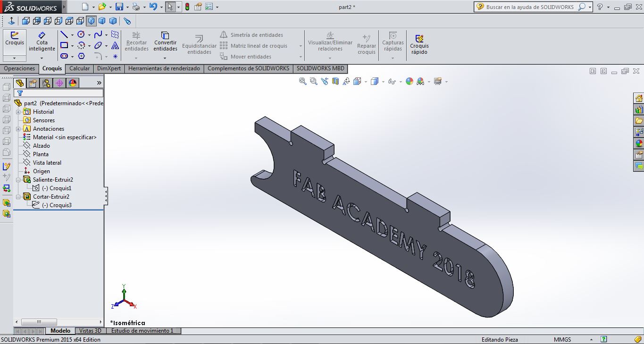Viewport: 644px width, 344px height.
Task: Click the Convertir entidades button
Action: click(165, 42)
